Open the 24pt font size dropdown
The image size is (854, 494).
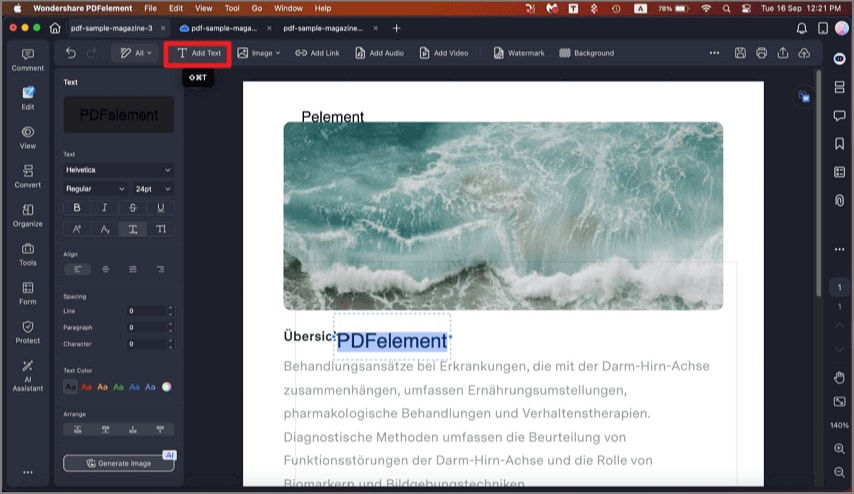tap(152, 188)
